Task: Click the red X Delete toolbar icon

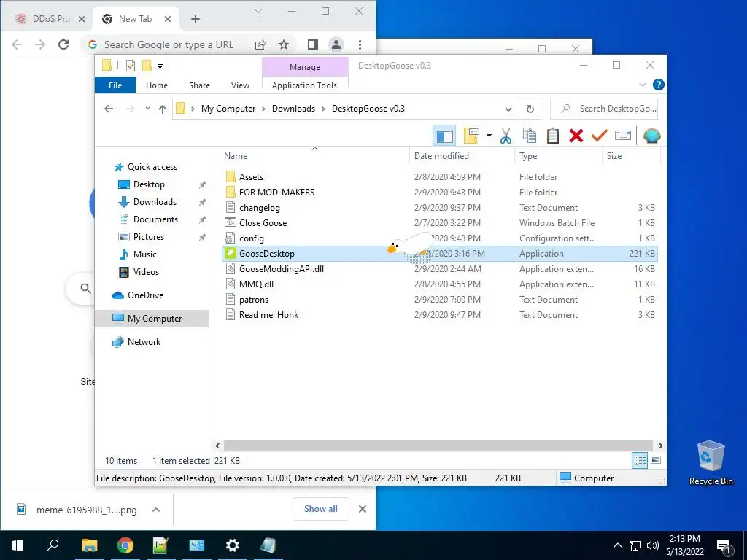Action: click(576, 136)
